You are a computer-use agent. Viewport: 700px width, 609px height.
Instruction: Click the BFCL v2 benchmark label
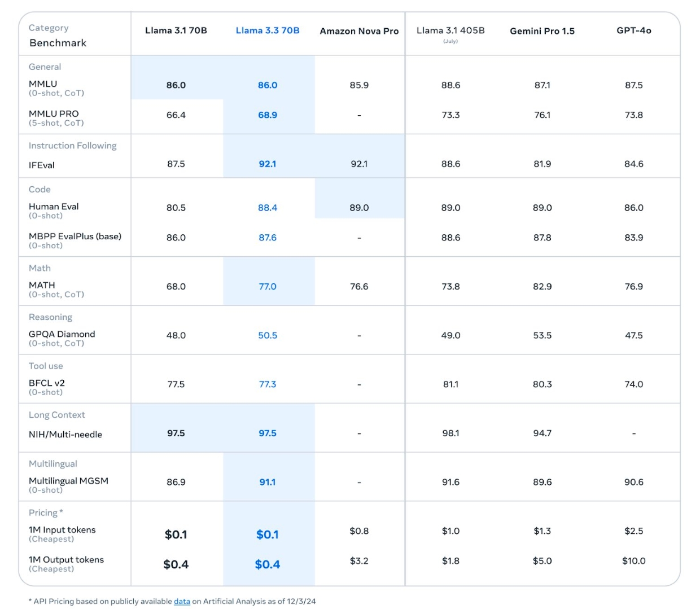(47, 383)
